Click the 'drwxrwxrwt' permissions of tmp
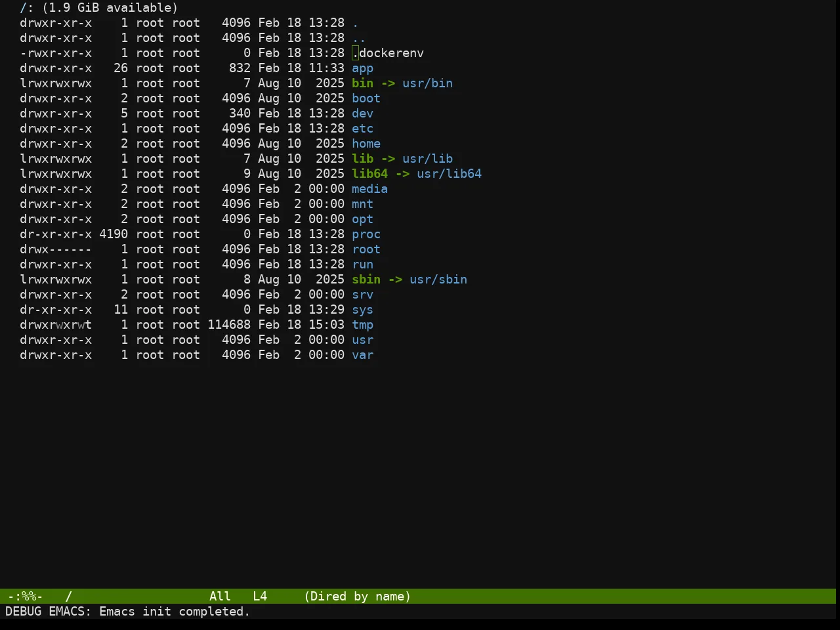The height and width of the screenshot is (630, 840). pyautogui.click(x=56, y=325)
